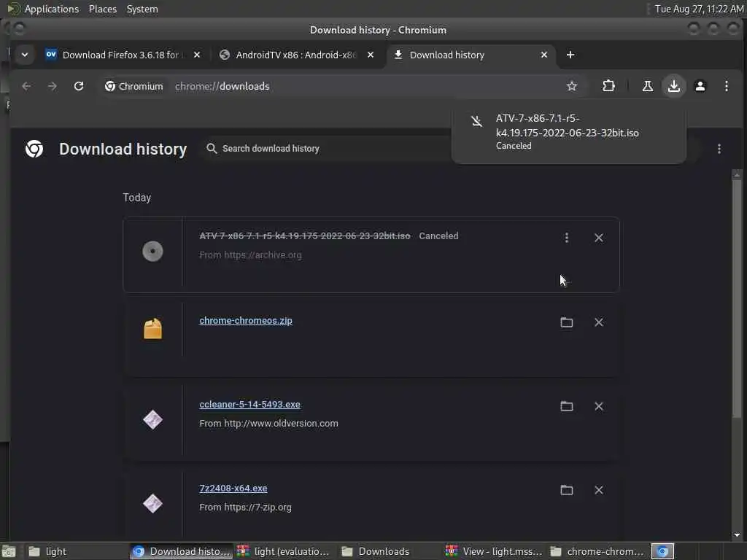Switch to light (evaluation) taskbar window
Viewport: 747px width, 560px height.
pos(286,551)
